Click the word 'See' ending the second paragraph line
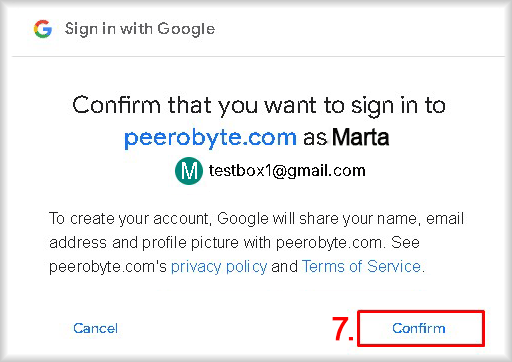This screenshot has width=512, height=362. click(405, 242)
